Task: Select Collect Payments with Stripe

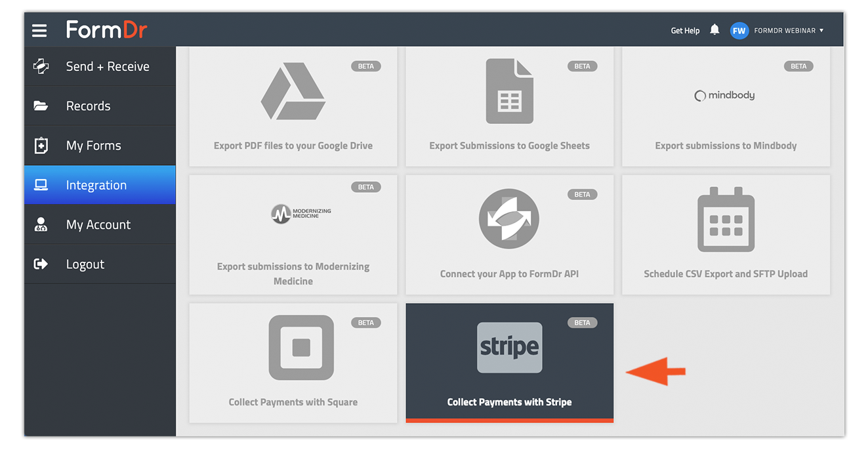Action: 509,362
